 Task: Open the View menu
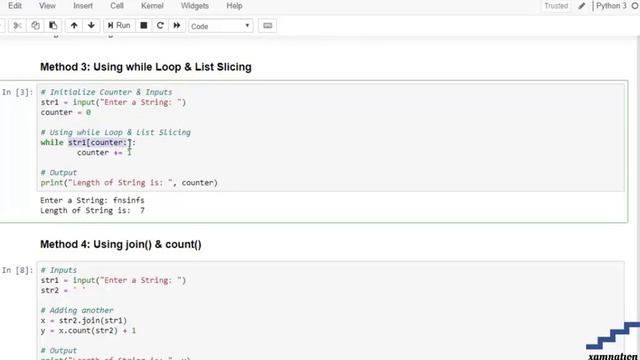click(47, 6)
